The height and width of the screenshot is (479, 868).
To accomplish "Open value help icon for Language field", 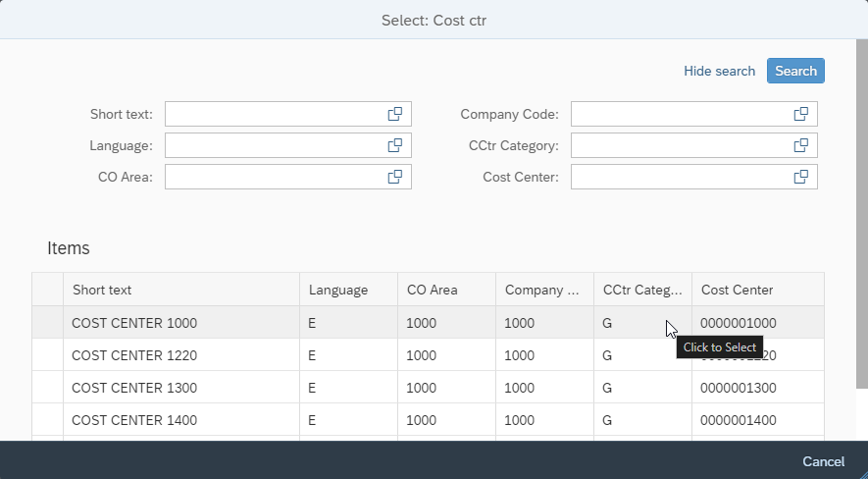I will point(395,145).
